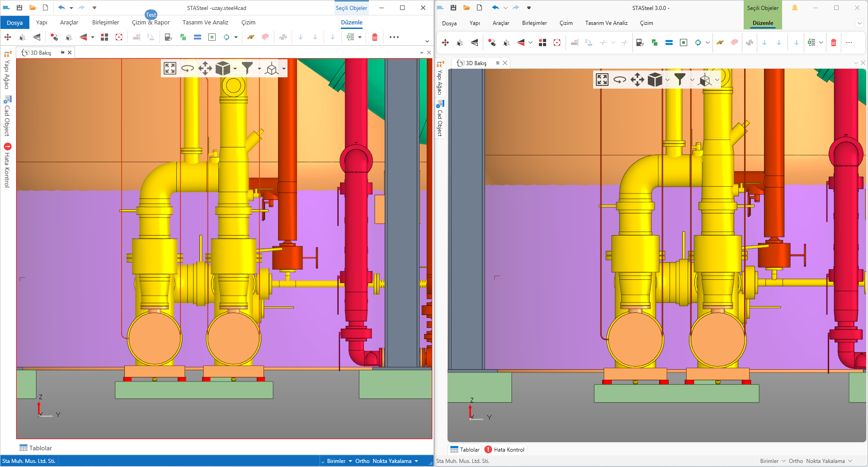
Task: Toggle Ortho mode in left status bar
Action: (362, 461)
